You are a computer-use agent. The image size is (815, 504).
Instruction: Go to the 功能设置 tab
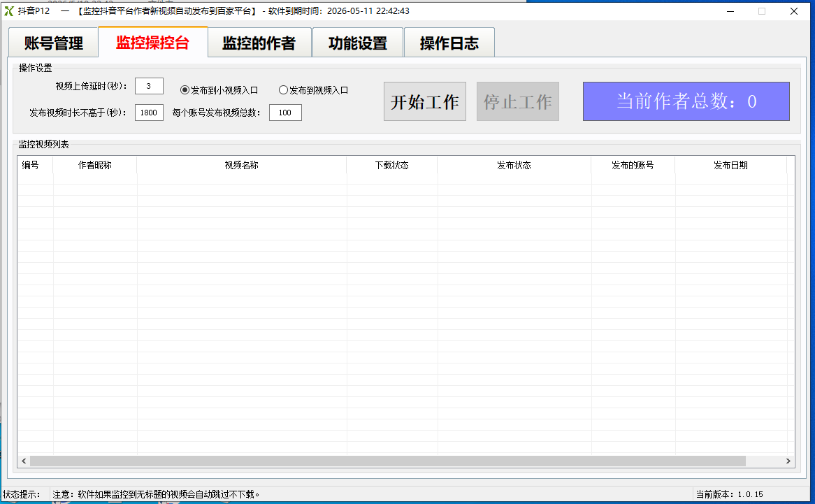(x=358, y=43)
